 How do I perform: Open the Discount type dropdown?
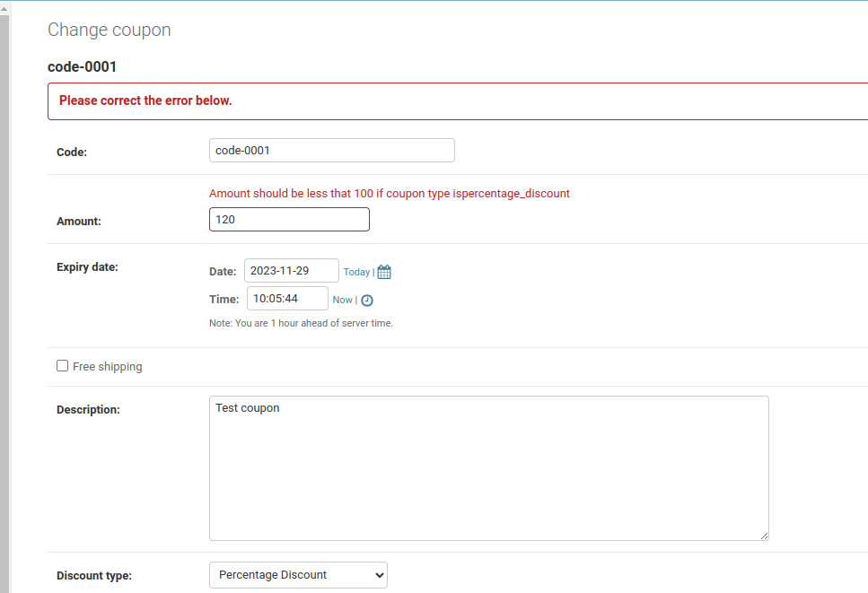(298, 575)
